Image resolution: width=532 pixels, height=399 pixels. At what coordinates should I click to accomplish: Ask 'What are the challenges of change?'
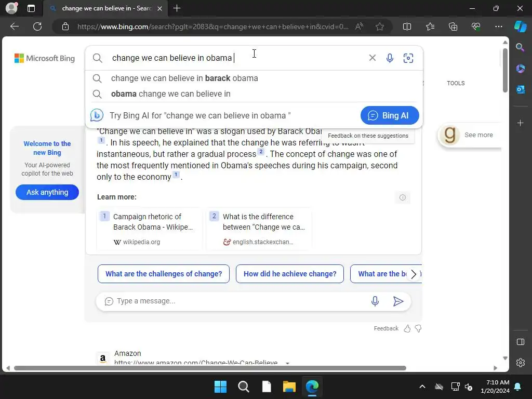pos(164,274)
